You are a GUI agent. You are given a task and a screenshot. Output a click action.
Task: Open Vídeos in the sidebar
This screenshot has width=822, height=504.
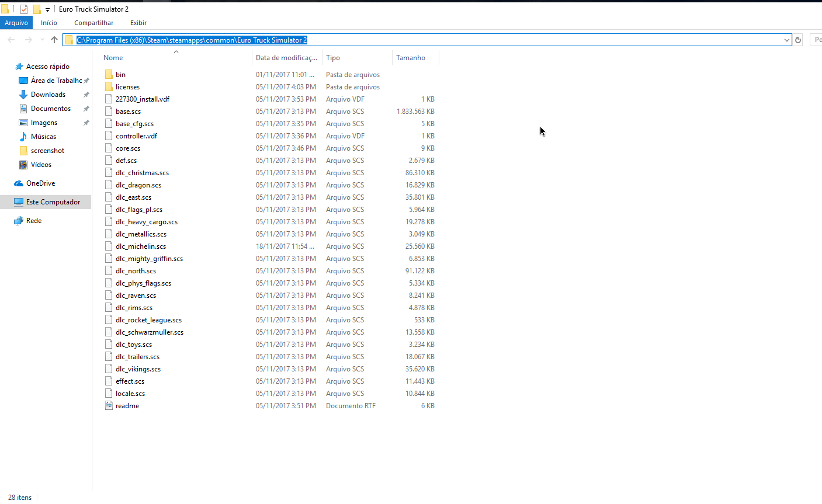pos(41,165)
